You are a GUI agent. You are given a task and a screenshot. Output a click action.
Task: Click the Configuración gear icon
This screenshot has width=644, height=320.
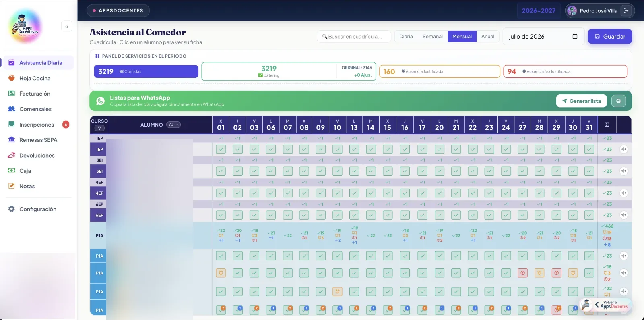click(x=12, y=209)
